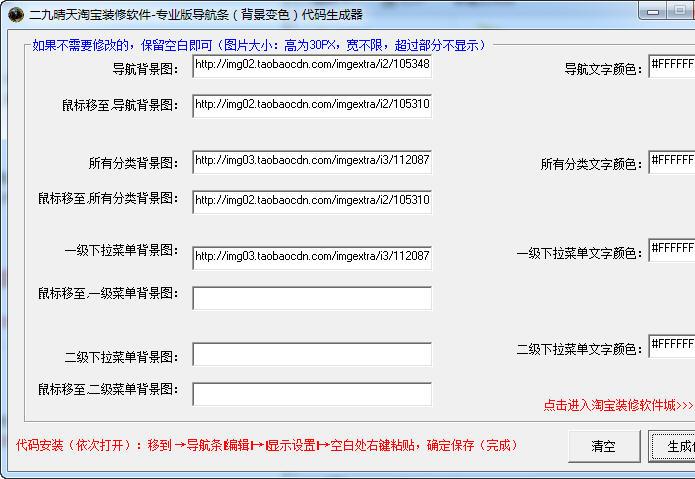
Task: Focus the 所有分类背景图 URL field
Action: 312,162
